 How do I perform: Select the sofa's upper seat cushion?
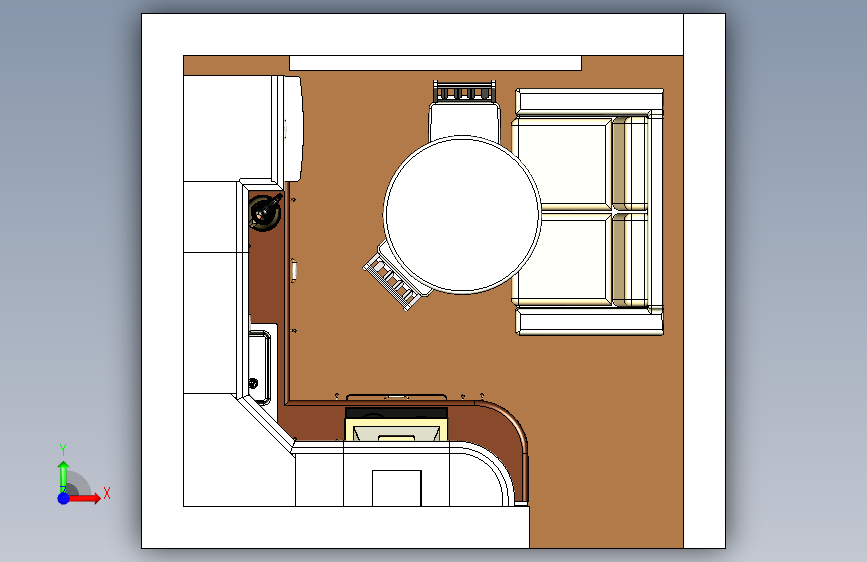[563, 164]
